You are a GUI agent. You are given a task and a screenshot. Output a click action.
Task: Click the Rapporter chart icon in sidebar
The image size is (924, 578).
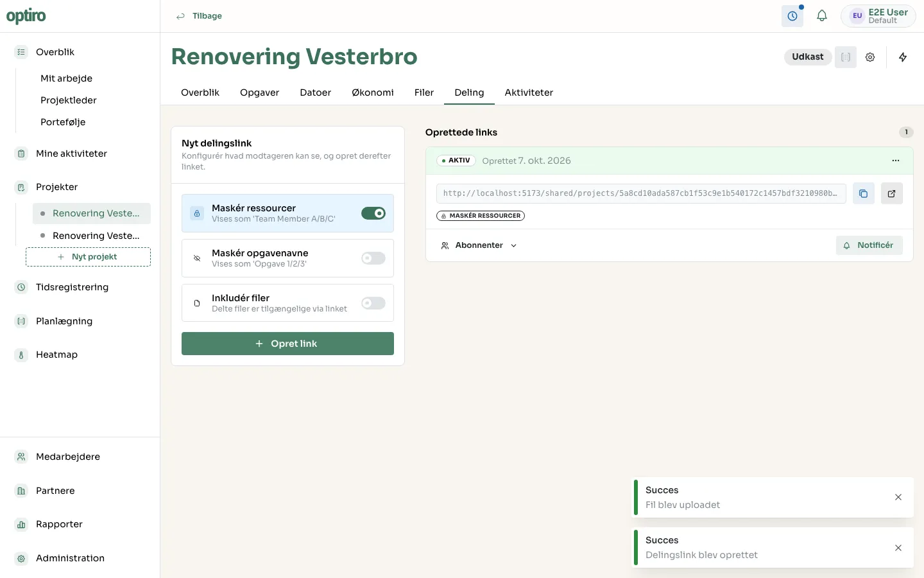pyautogui.click(x=21, y=524)
